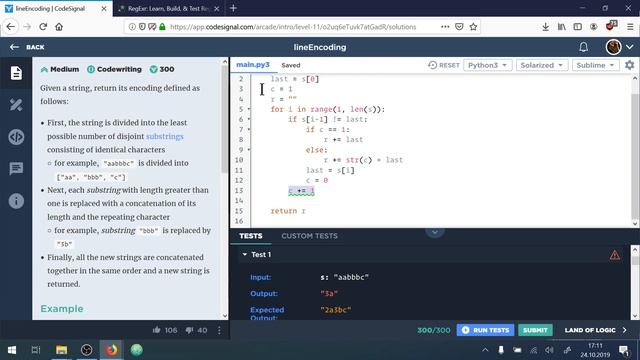Screen dimensions: 640x360
Task: Open the substrings link
Action: click(165, 136)
